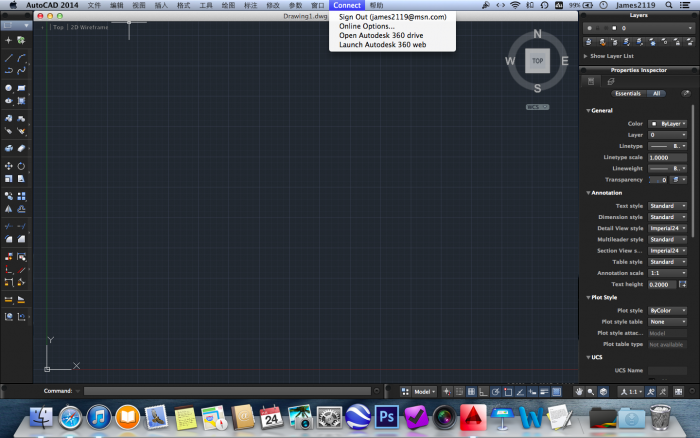700x438 pixels.
Task: Toggle Dynamic Input in status bar
Action: (x=532, y=392)
